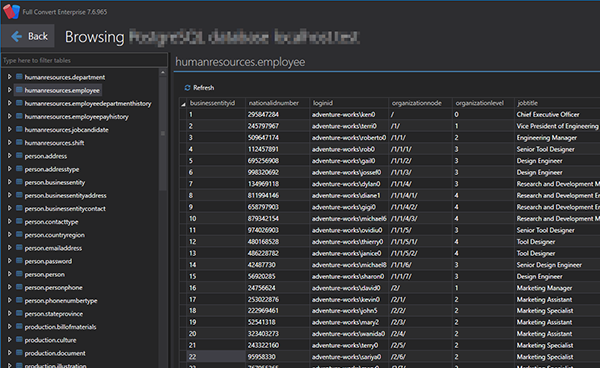Viewport: 600px width, 368px height.
Task: Expand the person.addresstype node
Action: point(9,169)
